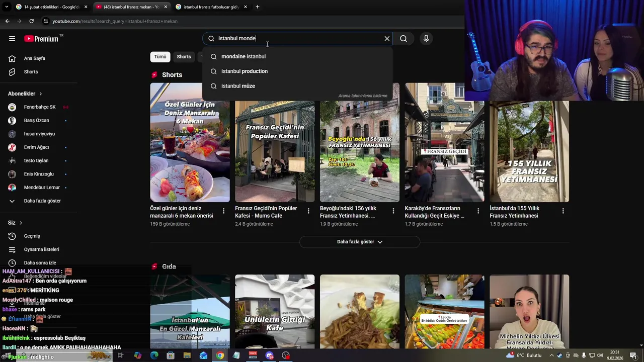This screenshot has width=644, height=362.
Task: Choose the "istanbul production" suggestion
Action: tap(297, 71)
